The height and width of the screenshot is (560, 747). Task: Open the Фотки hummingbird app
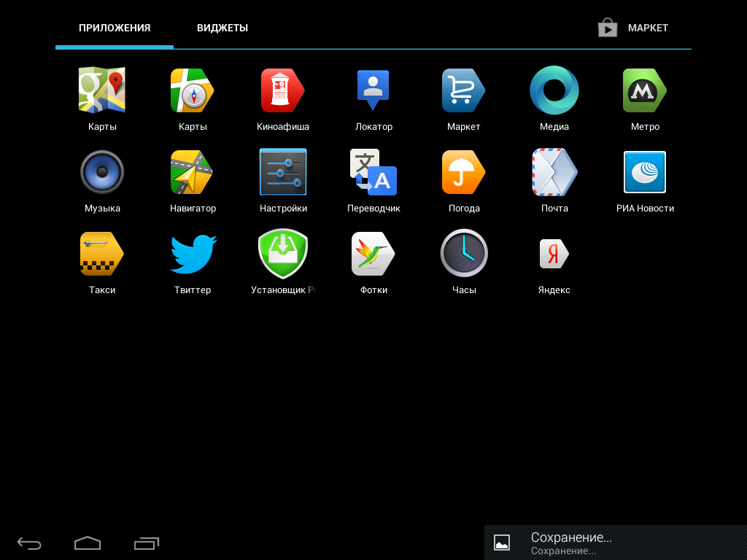tap(373, 253)
